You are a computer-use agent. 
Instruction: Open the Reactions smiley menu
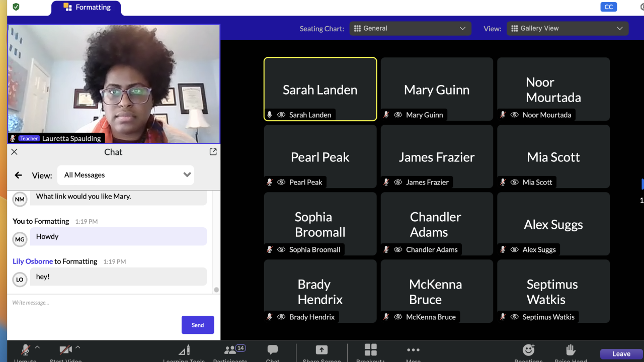coord(528,350)
